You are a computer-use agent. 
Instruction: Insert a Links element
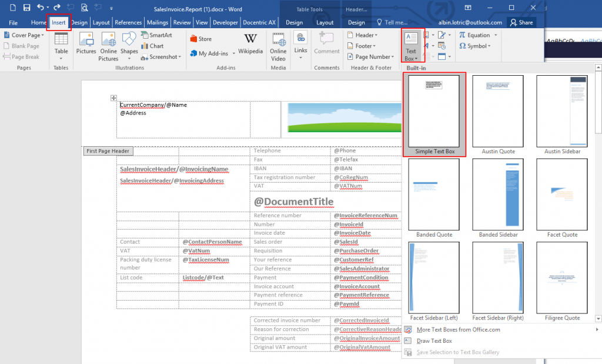tap(300, 44)
